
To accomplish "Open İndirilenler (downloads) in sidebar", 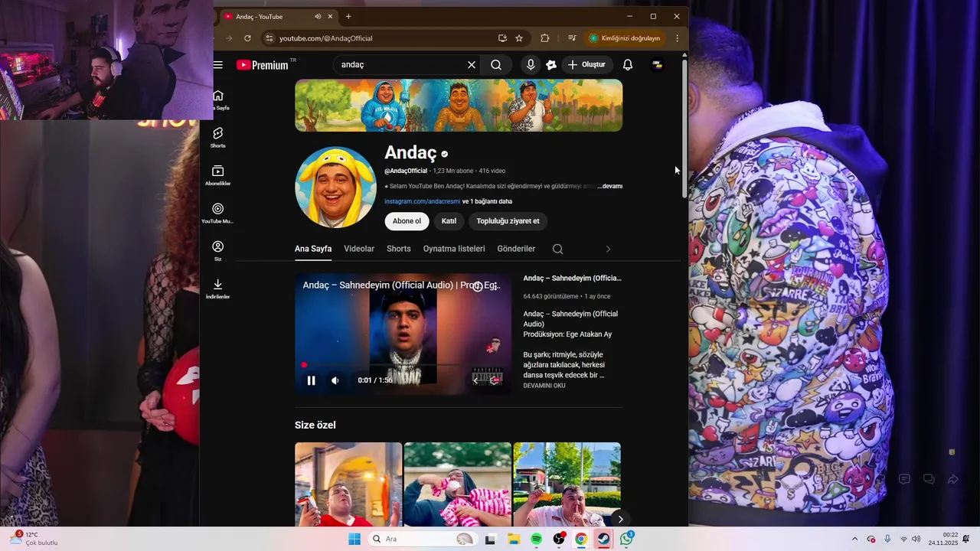I will tap(218, 289).
